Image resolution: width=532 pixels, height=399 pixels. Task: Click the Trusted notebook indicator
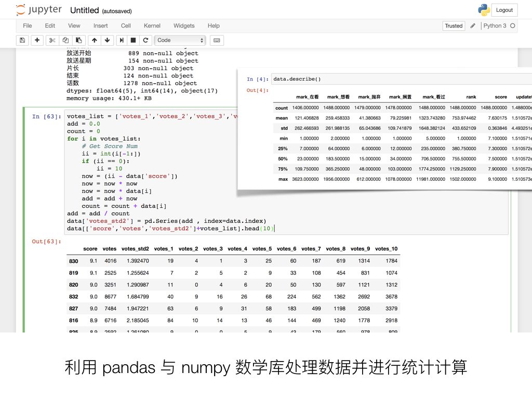tap(453, 25)
